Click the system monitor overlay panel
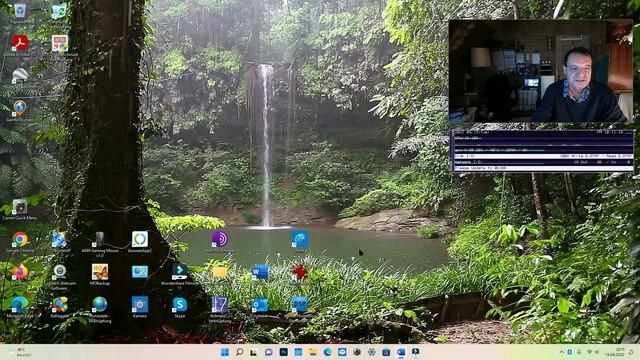 coord(542,150)
